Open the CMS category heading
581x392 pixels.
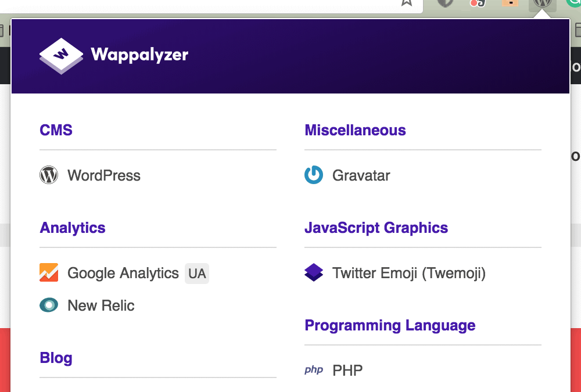(x=56, y=130)
